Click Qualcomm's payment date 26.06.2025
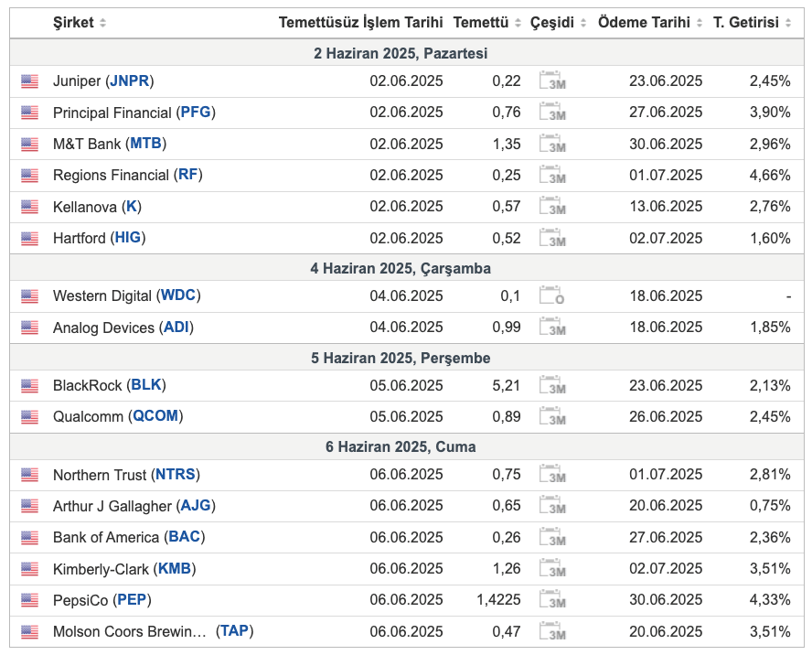 pos(666,416)
